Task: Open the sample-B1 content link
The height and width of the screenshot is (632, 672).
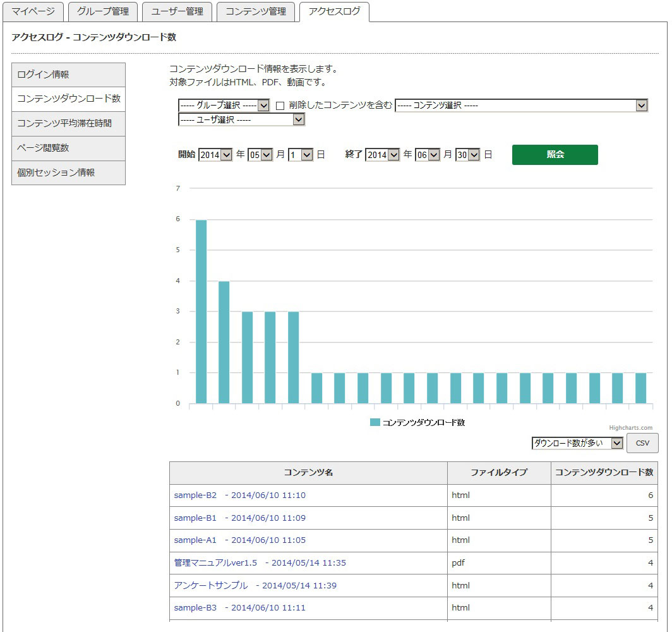Action: click(240, 518)
